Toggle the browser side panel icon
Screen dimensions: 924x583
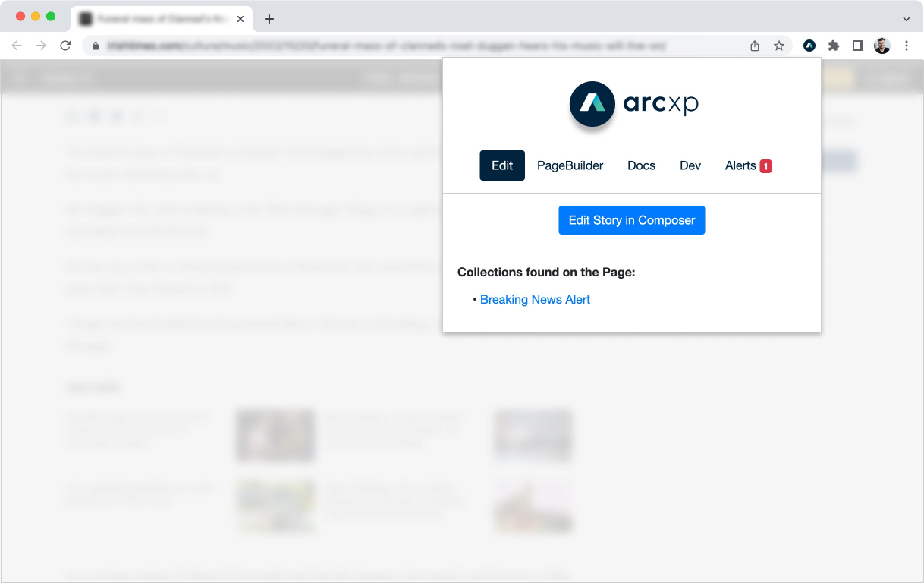(858, 46)
